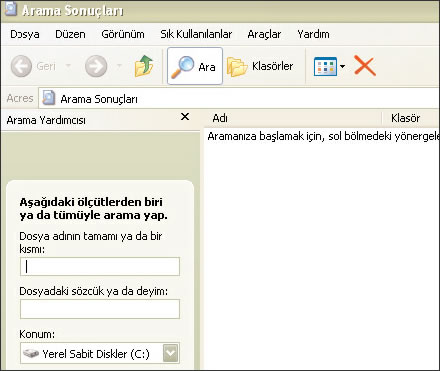Focus the file name input field
This screenshot has width=440, height=371.
pos(100,266)
